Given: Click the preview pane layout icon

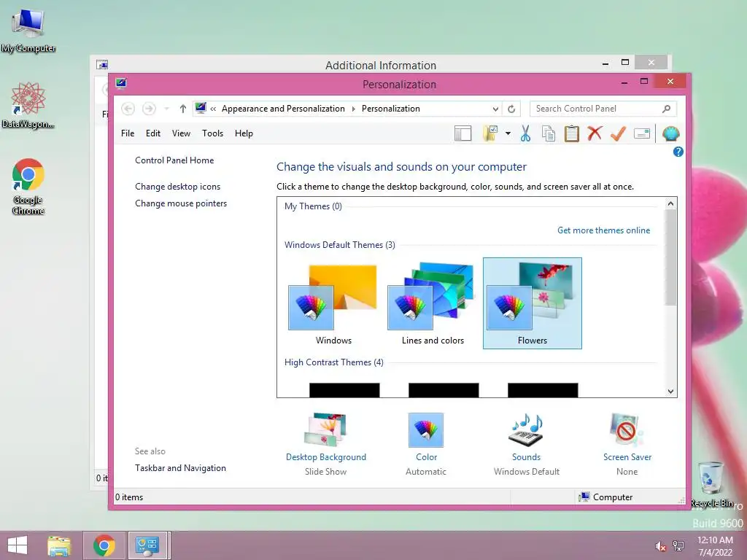Looking at the screenshot, I should pos(462,134).
